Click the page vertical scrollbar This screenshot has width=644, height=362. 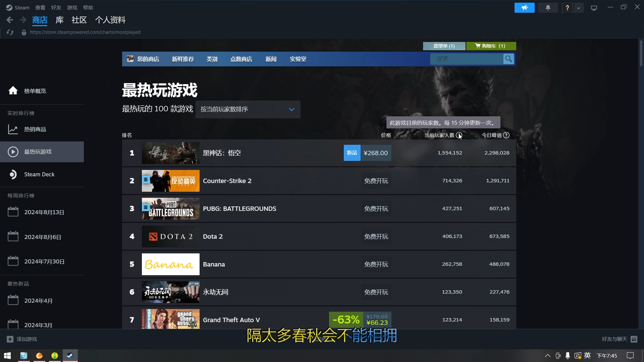click(641, 54)
